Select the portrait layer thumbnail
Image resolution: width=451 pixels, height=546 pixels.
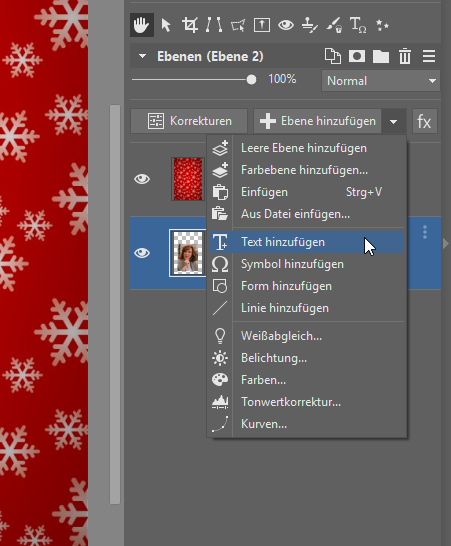coord(188,253)
